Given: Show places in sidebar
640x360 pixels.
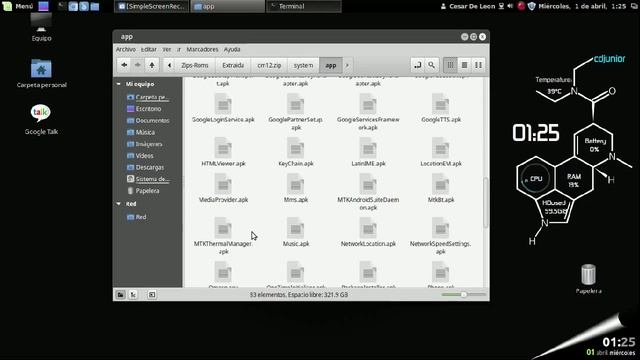Looking at the screenshot, I should click(x=120, y=295).
